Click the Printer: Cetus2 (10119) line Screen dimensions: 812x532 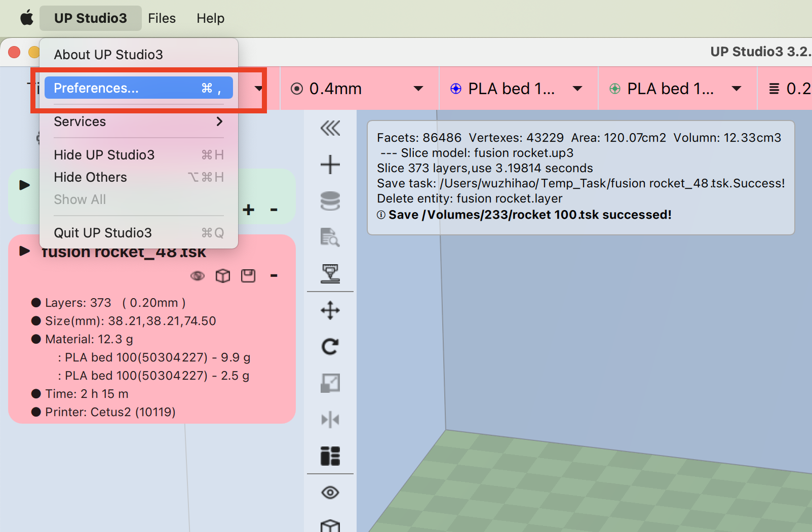103,412
